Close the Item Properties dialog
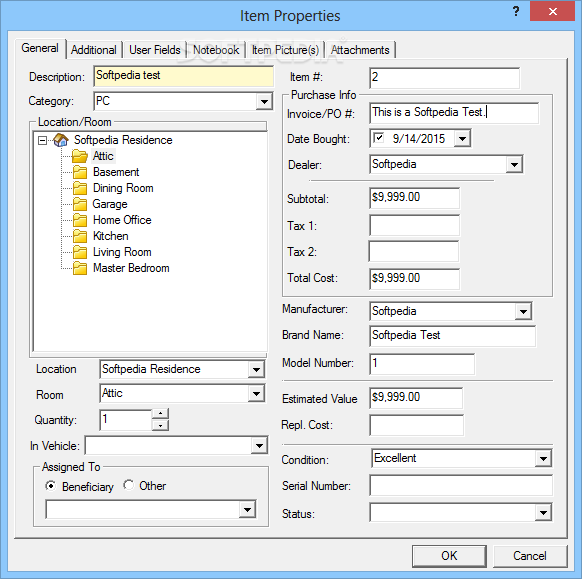Screen dimensions: 582x579 tap(552, 12)
